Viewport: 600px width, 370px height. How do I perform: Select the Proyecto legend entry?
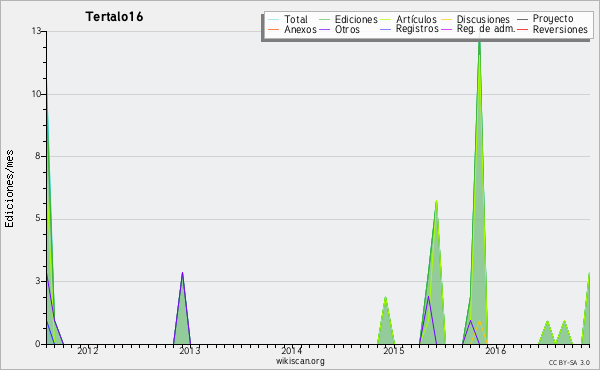click(x=545, y=19)
